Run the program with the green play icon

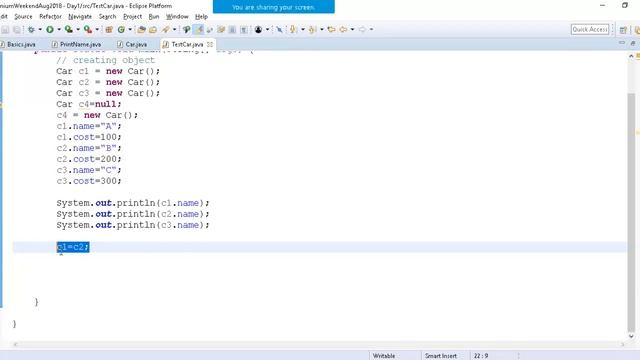(50, 29)
